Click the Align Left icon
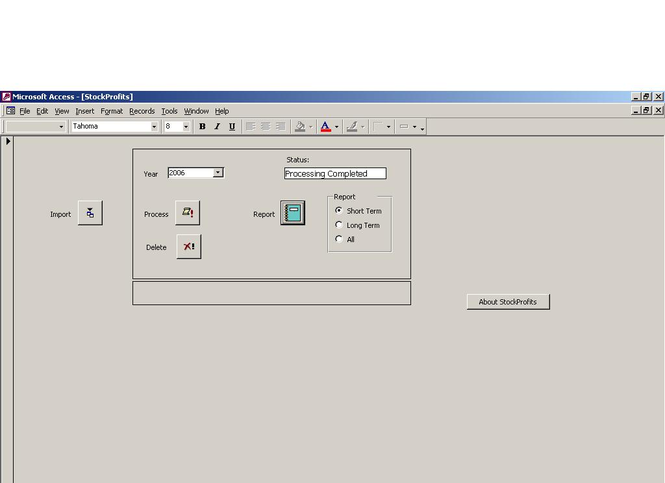This screenshot has height=483, width=665. pyautogui.click(x=251, y=126)
